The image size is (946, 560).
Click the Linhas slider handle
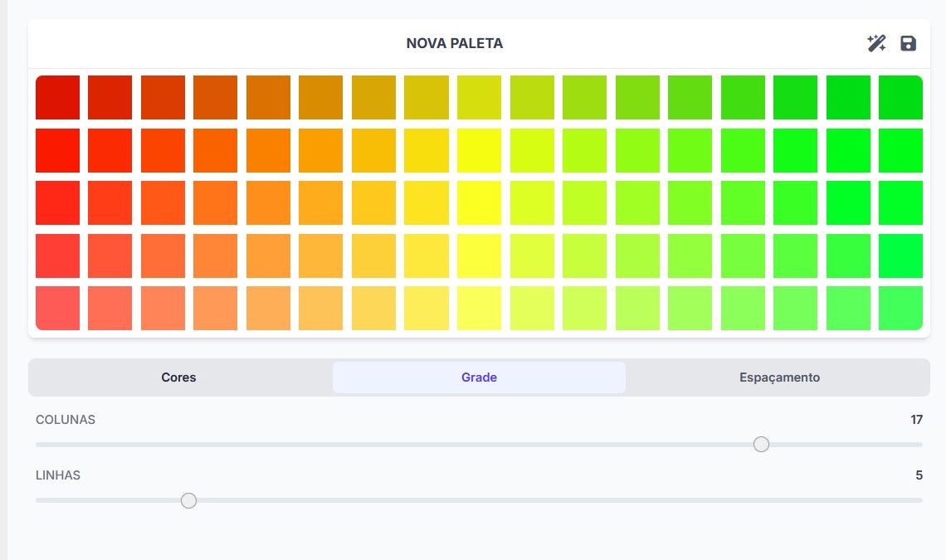point(189,500)
